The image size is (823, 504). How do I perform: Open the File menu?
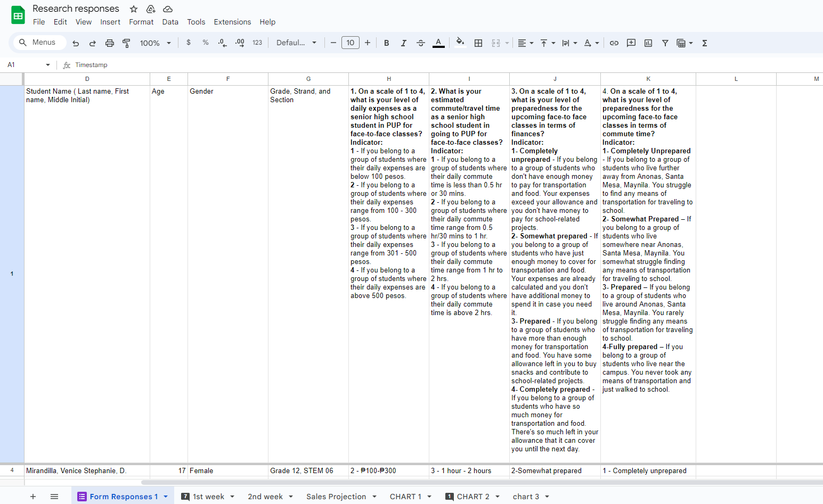tap(39, 22)
